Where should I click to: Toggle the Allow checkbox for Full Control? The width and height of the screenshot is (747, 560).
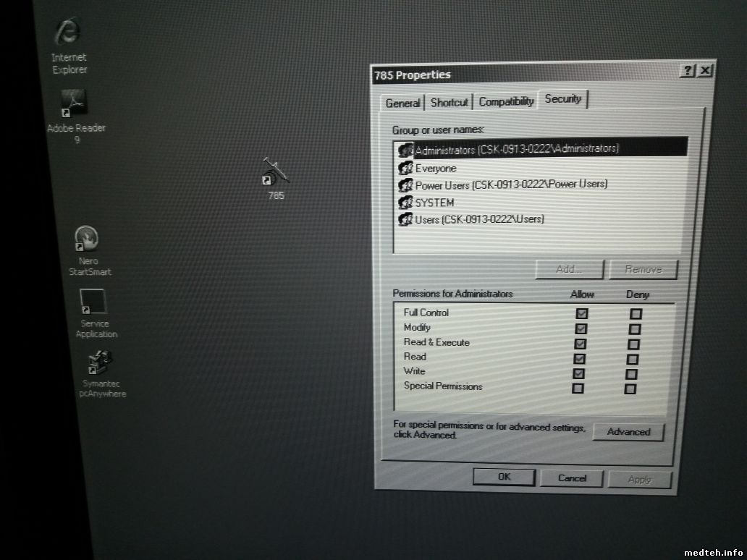[581, 313]
